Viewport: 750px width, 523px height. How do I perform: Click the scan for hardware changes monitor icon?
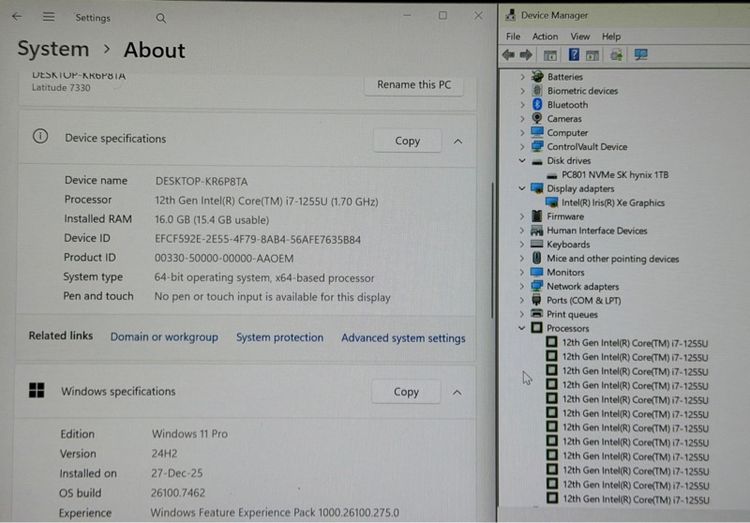pyautogui.click(x=641, y=55)
